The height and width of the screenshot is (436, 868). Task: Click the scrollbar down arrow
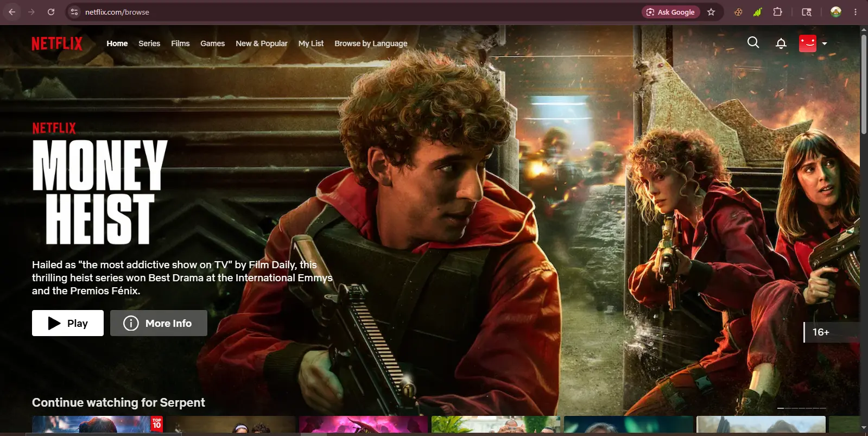coord(864,428)
